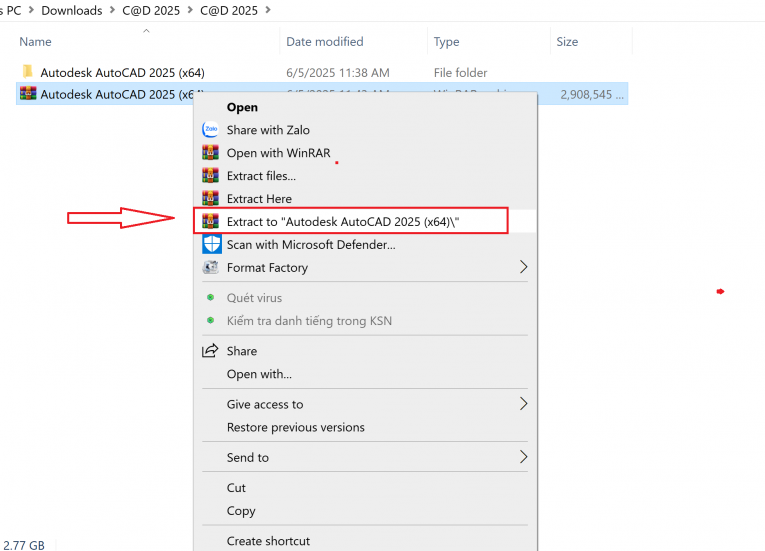Click the PC breadcrumb segment
765x551 pixels.
point(14,10)
